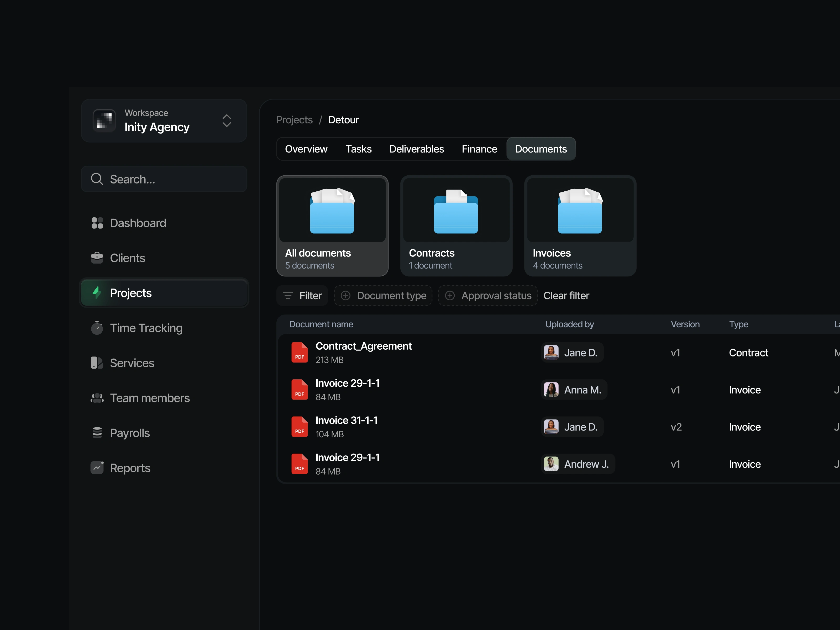
Task: Click Andrew J. avatar picture
Action: coord(551,464)
